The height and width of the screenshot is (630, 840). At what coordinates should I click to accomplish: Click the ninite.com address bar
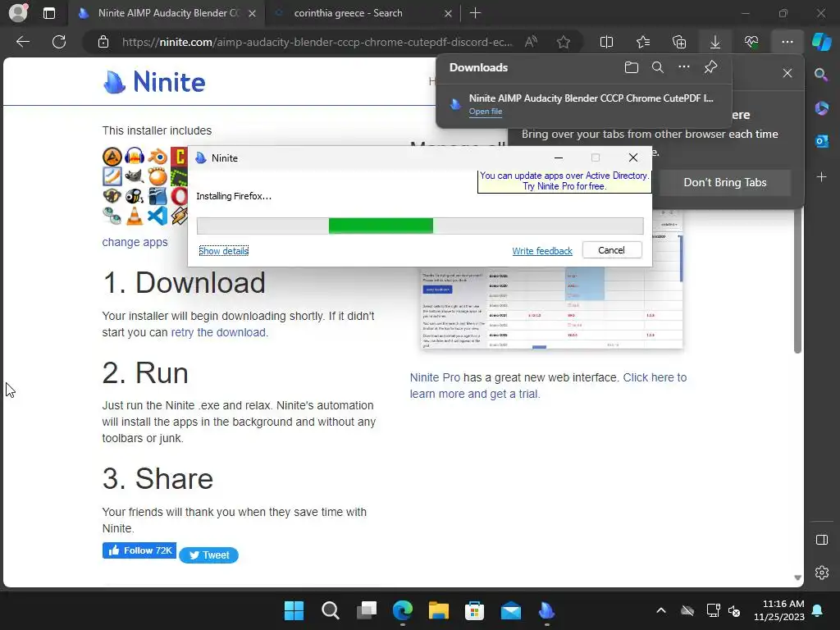[x=317, y=42]
